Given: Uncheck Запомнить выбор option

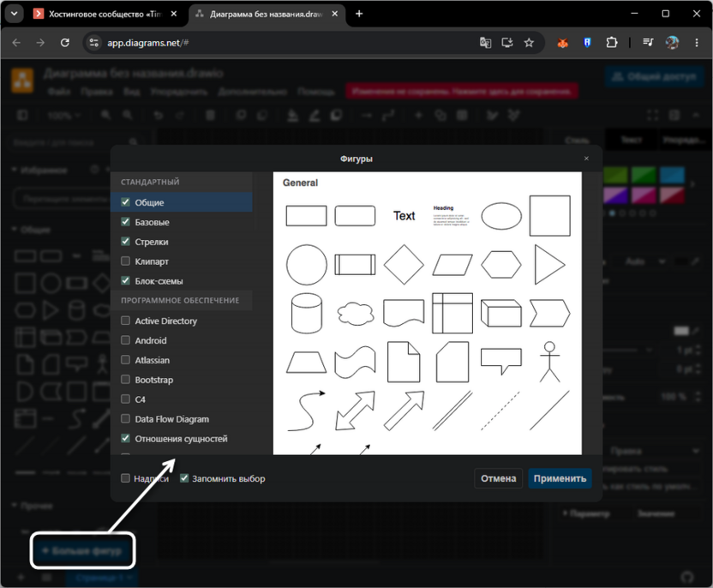Looking at the screenshot, I should click(x=184, y=478).
